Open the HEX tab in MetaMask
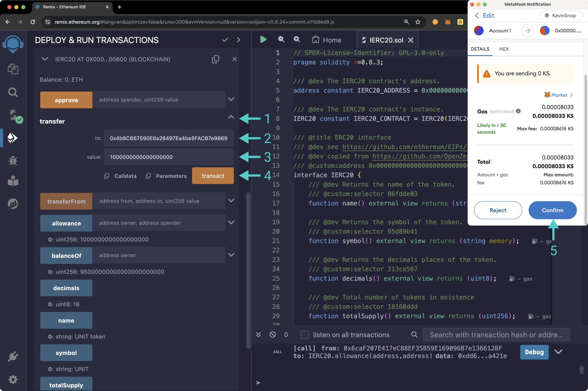The height and width of the screenshot is (391, 588). 504,49
